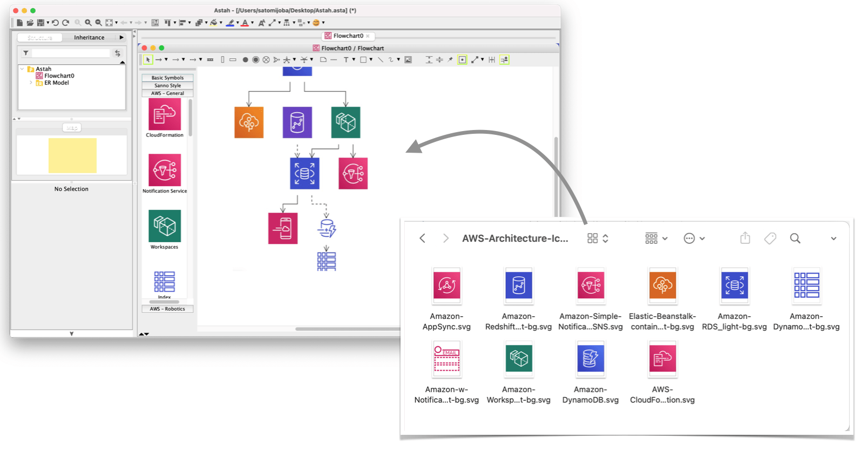
Task: Select the crossed circle symbol tool
Action: pos(266,60)
